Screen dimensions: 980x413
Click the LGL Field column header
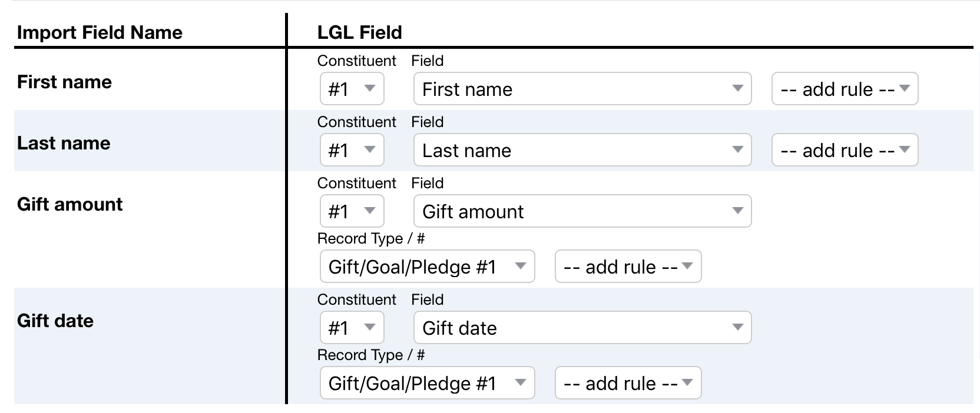tap(359, 32)
